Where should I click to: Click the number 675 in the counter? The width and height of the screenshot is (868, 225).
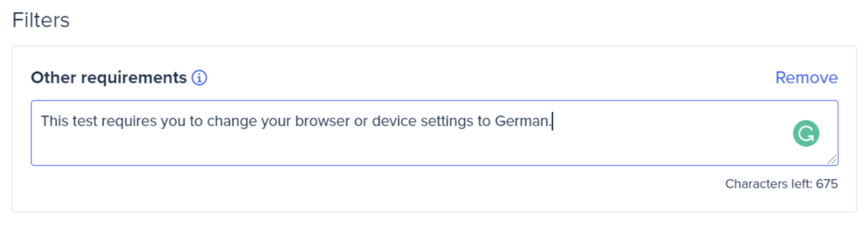[x=826, y=184]
